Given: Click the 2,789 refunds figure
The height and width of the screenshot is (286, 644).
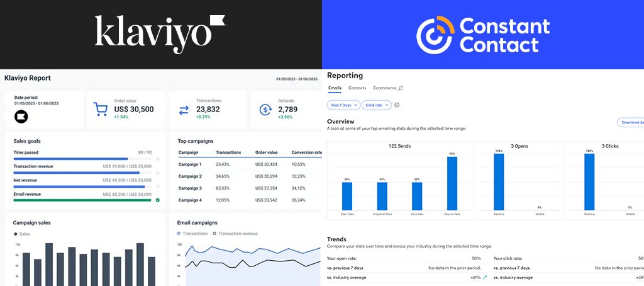Looking at the screenshot, I should [x=288, y=110].
